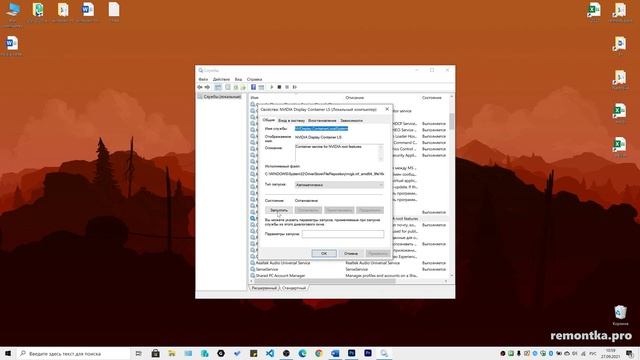
Task: Open the Windows Start menu
Action: pyautogui.click(x=8, y=353)
